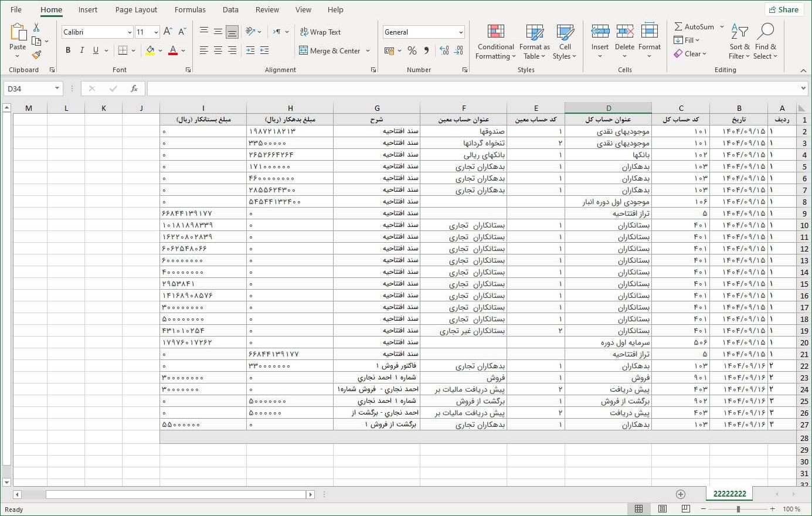Switch to the Data tab

[x=230, y=9]
